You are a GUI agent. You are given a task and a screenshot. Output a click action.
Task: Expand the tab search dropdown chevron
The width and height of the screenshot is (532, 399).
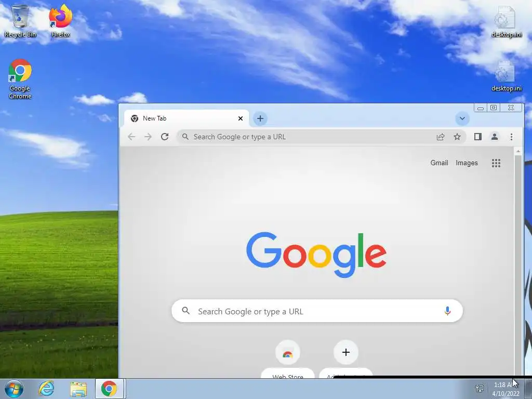coord(462,118)
